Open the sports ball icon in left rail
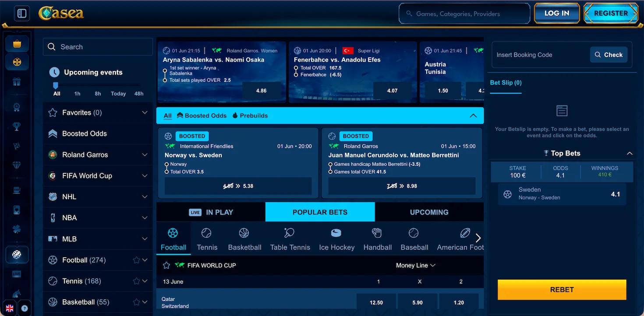 pyautogui.click(x=17, y=254)
